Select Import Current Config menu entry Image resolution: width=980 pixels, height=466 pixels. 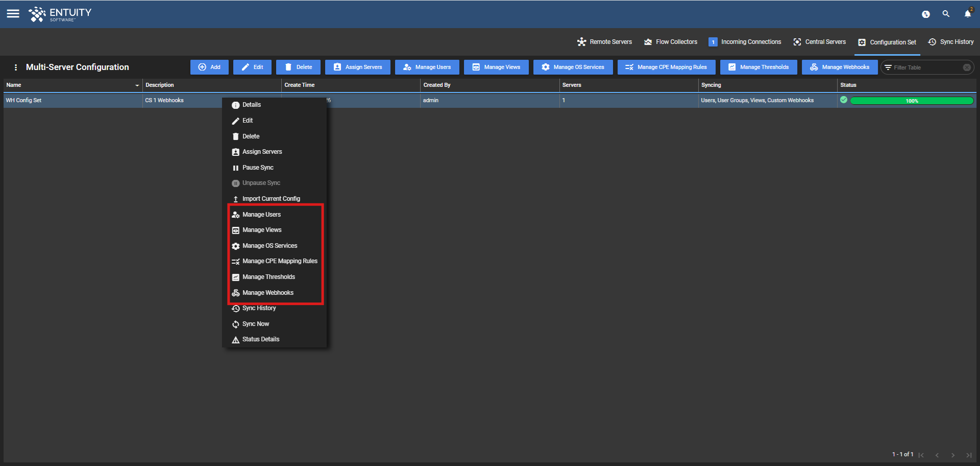(275, 199)
